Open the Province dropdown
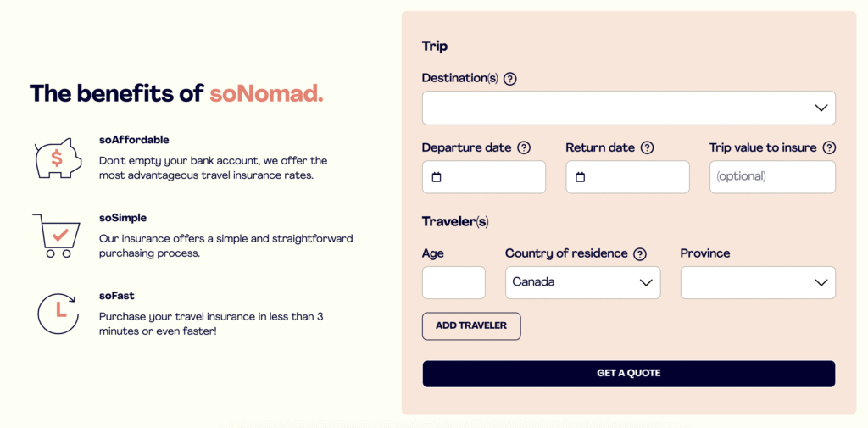 click(757, 282)
